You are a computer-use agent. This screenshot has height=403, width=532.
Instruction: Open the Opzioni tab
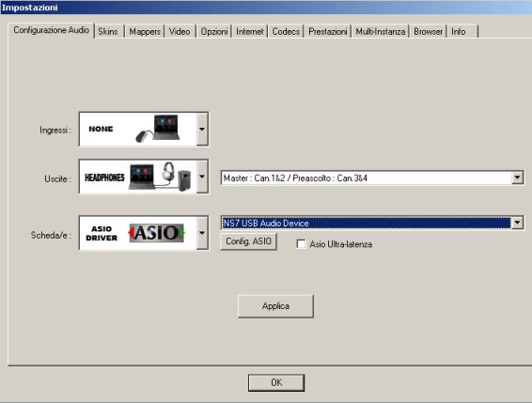click(x=214, y=32)
